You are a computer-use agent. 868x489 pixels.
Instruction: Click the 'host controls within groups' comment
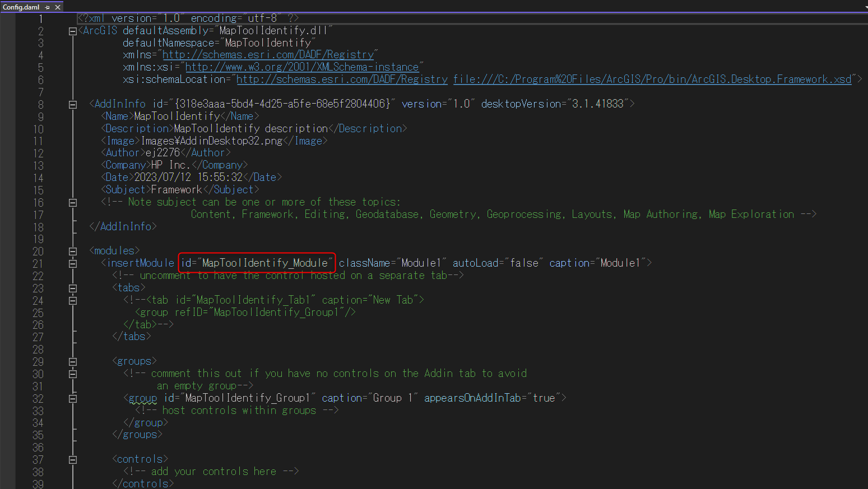coord(236,411)
